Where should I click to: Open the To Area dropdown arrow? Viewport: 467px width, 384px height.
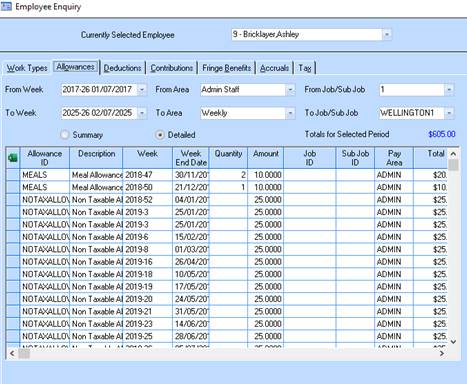point(290,113)
